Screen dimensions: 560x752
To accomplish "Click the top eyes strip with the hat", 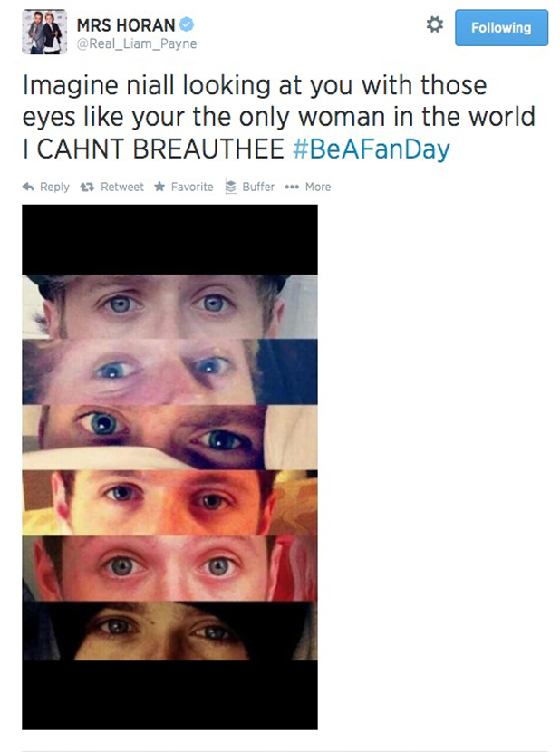I will (x=169, y=306).
